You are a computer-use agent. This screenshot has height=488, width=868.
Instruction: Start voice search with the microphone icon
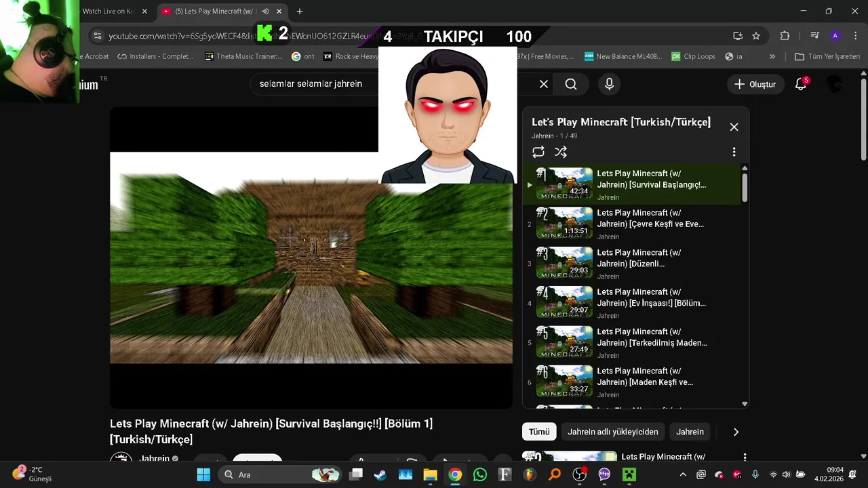[609, 84]
